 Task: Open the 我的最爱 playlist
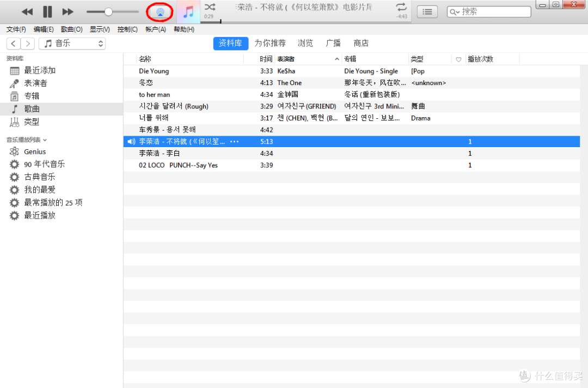[x=62, y=190]
